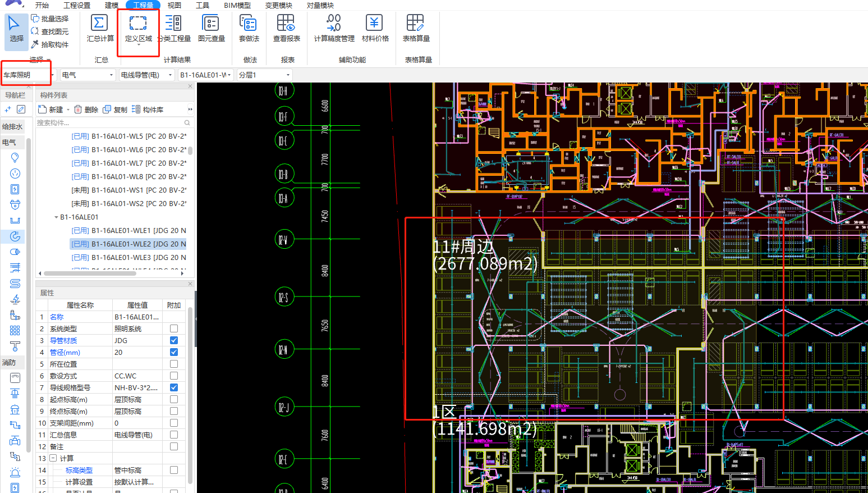The height and width of the screenshot is (493, 868).
Task: Toggle 支架间距(mm) 附加 checkbox
Action: (x=174, y=423)
